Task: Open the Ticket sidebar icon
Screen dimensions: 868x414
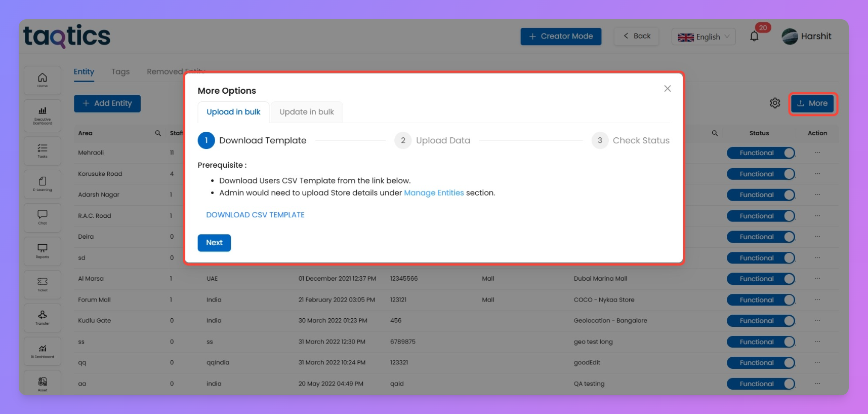Action: pos(43,284)
